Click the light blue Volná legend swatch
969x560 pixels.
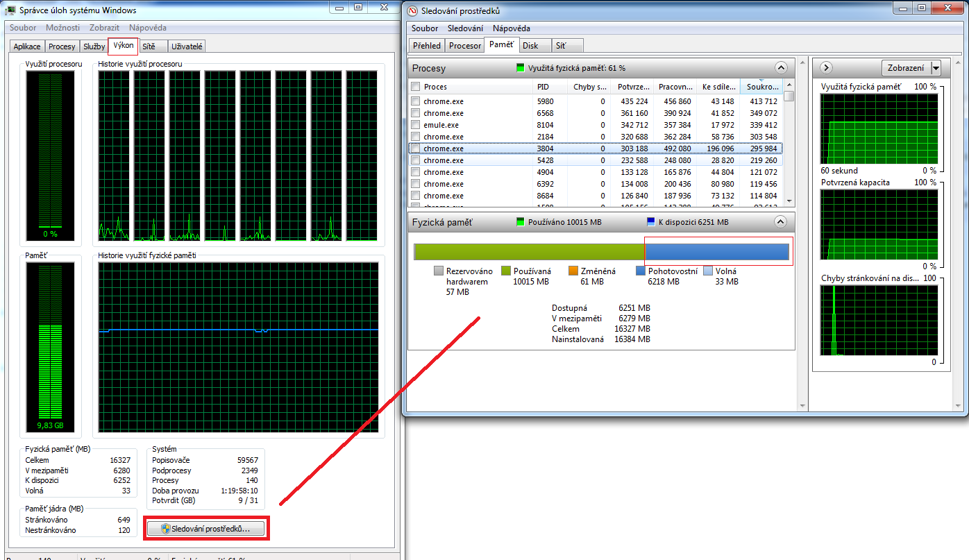(708, 271)
